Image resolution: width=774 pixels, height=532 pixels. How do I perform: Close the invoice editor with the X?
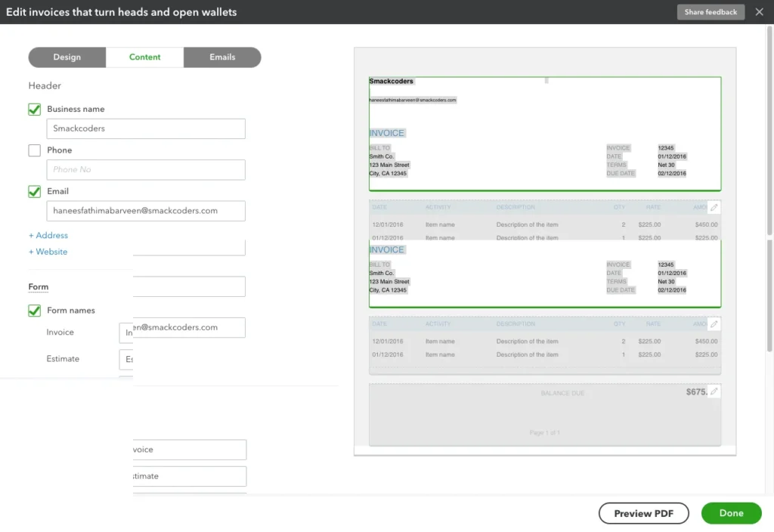[x=760, y=12]
